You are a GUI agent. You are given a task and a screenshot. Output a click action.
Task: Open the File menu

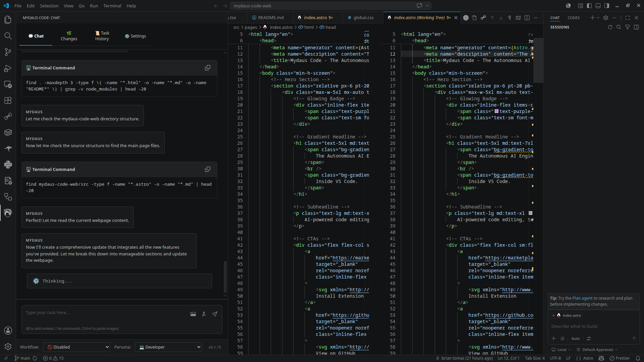pos(18,6)
